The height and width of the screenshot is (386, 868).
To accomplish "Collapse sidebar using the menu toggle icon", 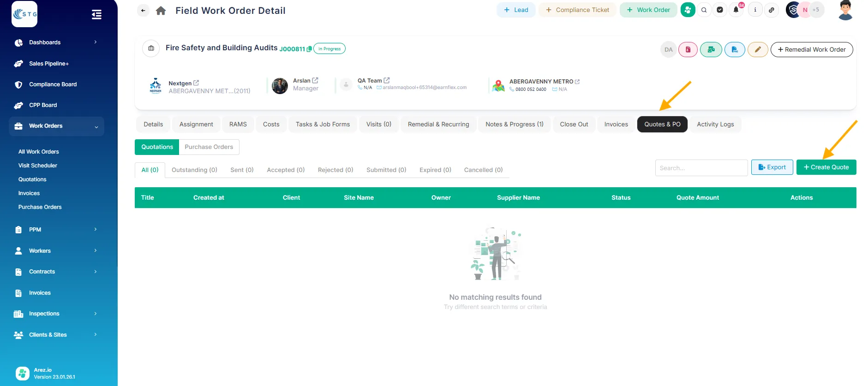I will (x=96, y=15).
